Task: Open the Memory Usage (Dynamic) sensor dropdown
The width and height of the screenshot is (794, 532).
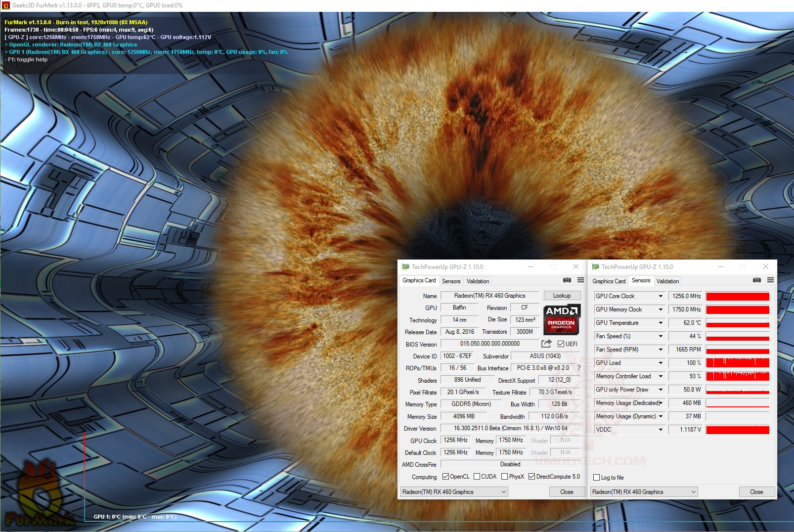Action: tap(661, 416)
